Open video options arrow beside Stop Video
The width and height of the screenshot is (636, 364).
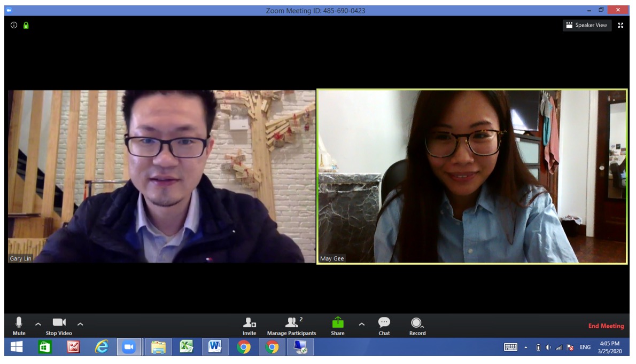80,325
